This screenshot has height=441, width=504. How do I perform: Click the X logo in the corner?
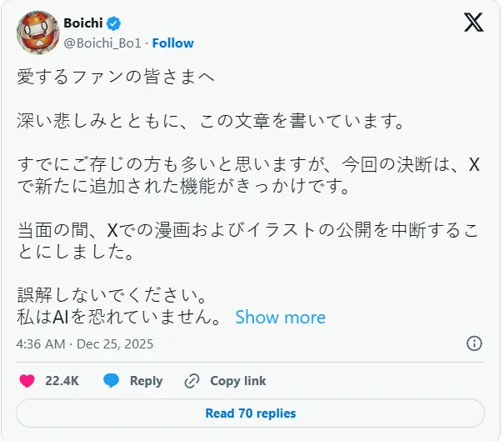[x=473, y=23]
